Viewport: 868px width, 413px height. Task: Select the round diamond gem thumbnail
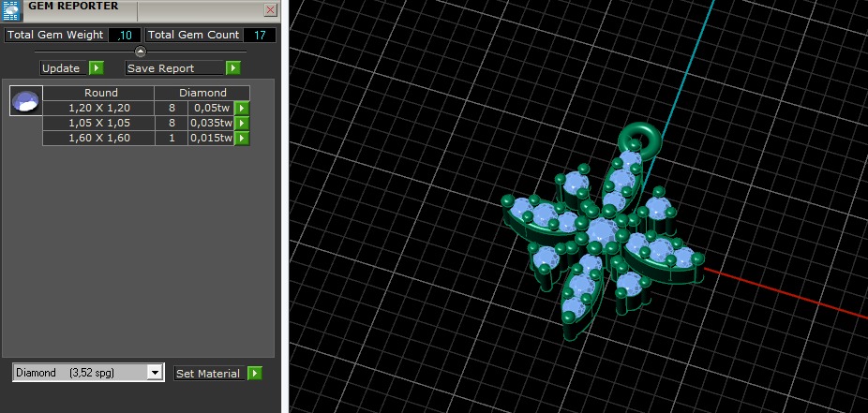point(26,100)
